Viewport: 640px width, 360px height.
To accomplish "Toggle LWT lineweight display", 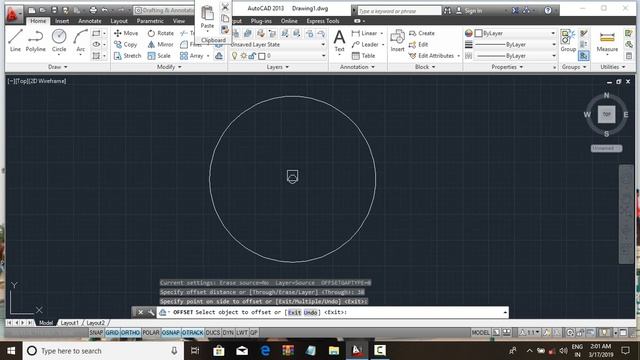I will 242,333.
